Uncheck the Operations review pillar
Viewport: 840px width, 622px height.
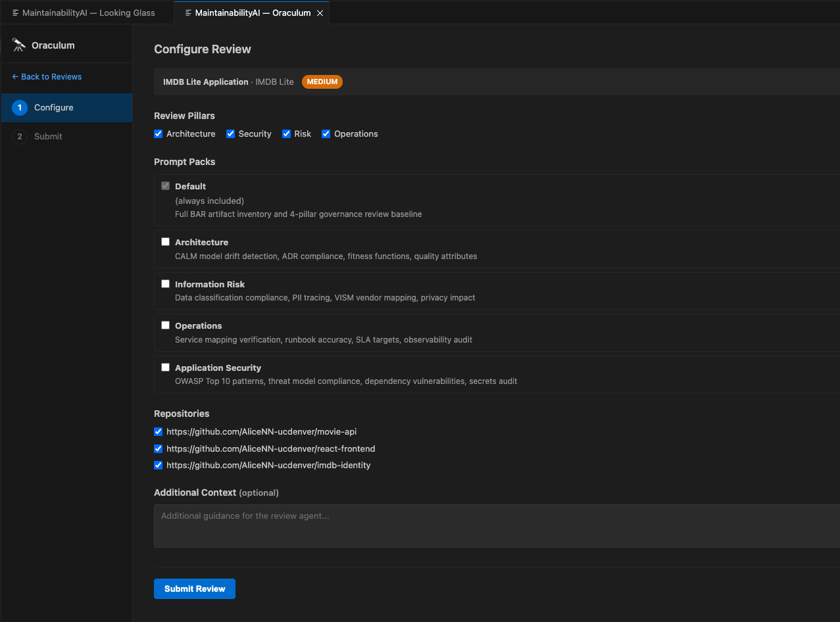326,133
